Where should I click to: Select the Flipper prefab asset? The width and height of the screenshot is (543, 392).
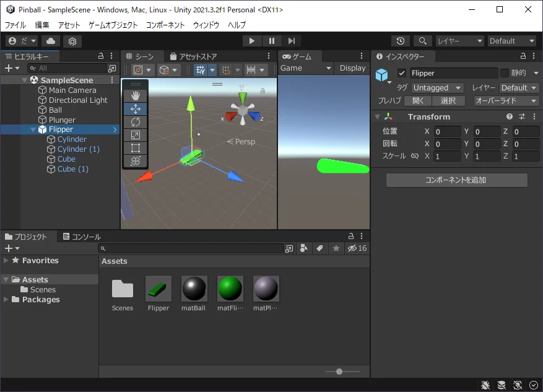[x=159, y=294]
